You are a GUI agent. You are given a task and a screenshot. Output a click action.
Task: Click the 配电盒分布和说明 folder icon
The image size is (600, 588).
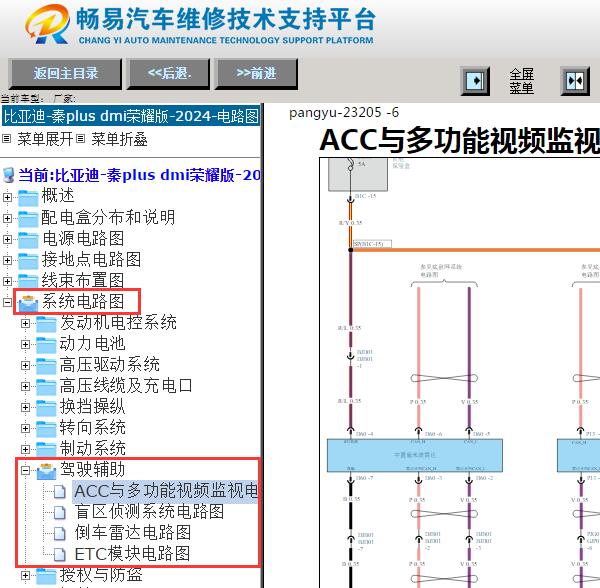pos(28,218)
